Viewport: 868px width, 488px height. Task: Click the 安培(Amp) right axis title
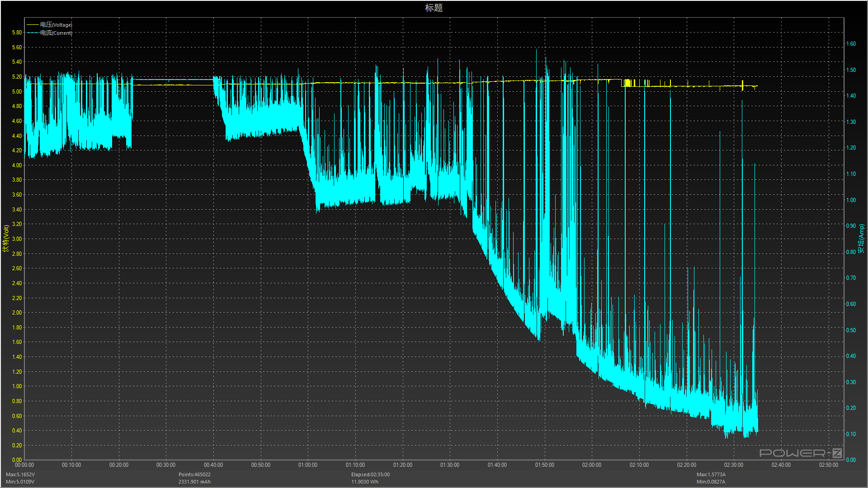point(861,238)
